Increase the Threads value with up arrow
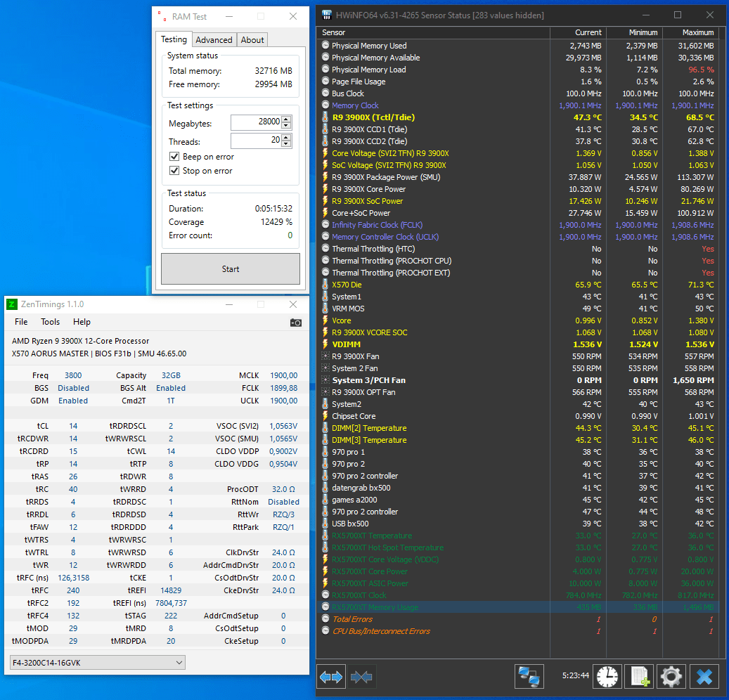Screen dimensions: 729x700 [x=286, y=137]
